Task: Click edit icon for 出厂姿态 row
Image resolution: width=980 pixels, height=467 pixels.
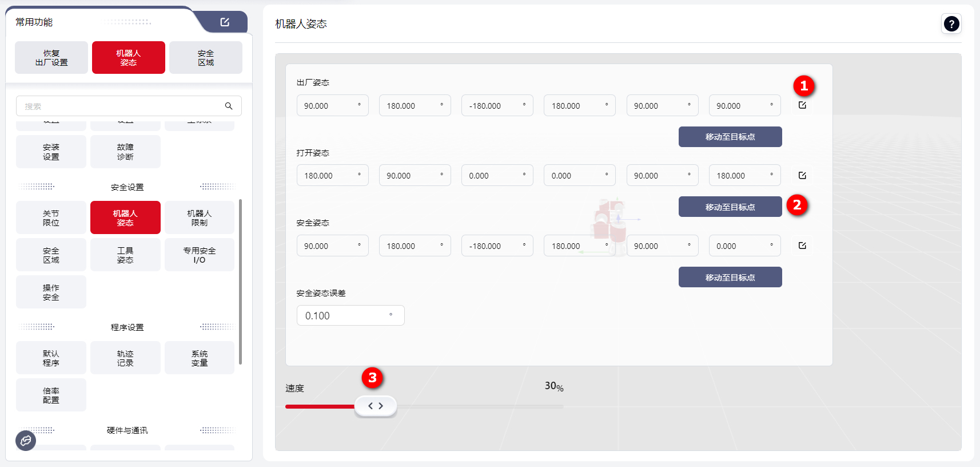Action: [x=802, y=105]
